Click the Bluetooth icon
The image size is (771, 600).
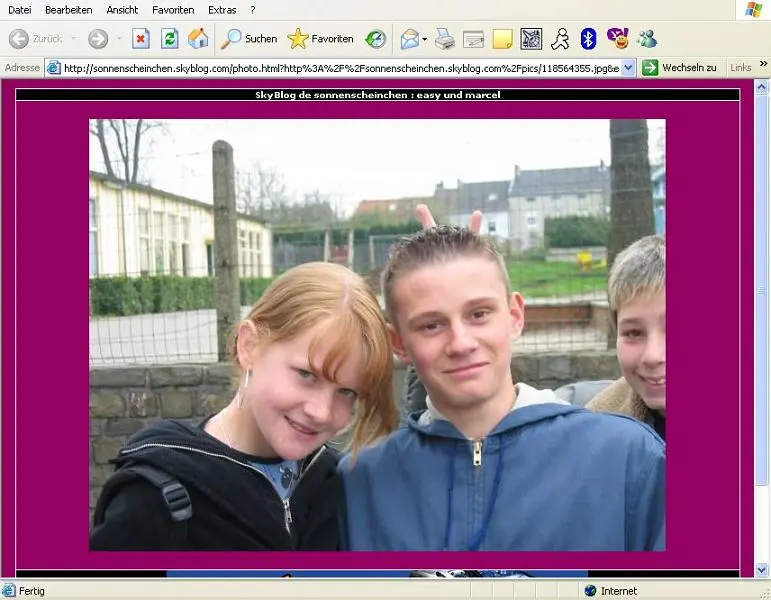(588, 39)
